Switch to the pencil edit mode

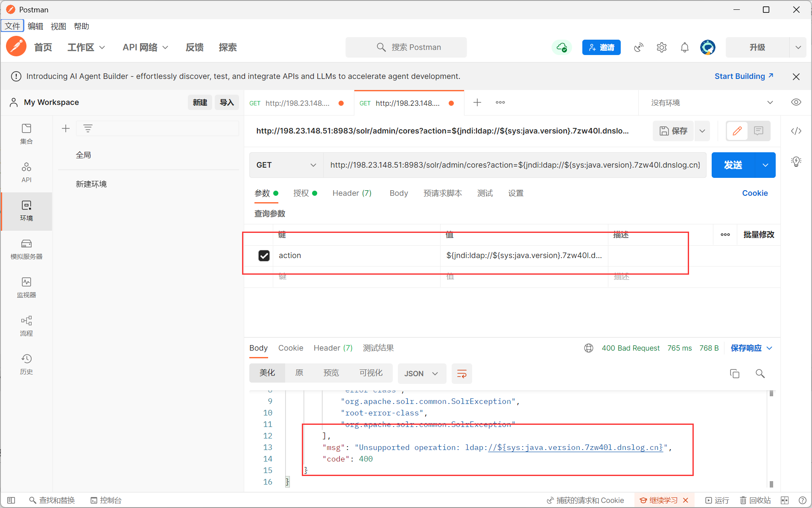coord(737,131)
